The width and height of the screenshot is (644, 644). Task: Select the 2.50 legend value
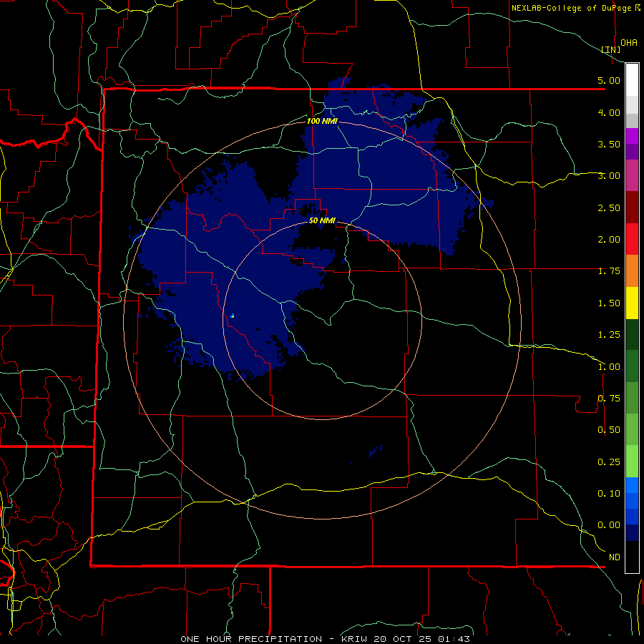609,208
